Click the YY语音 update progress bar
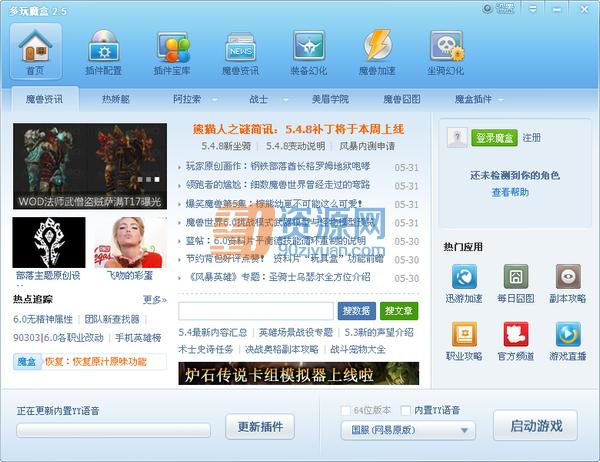Screen dimensions: 600x462 [113, 430]
